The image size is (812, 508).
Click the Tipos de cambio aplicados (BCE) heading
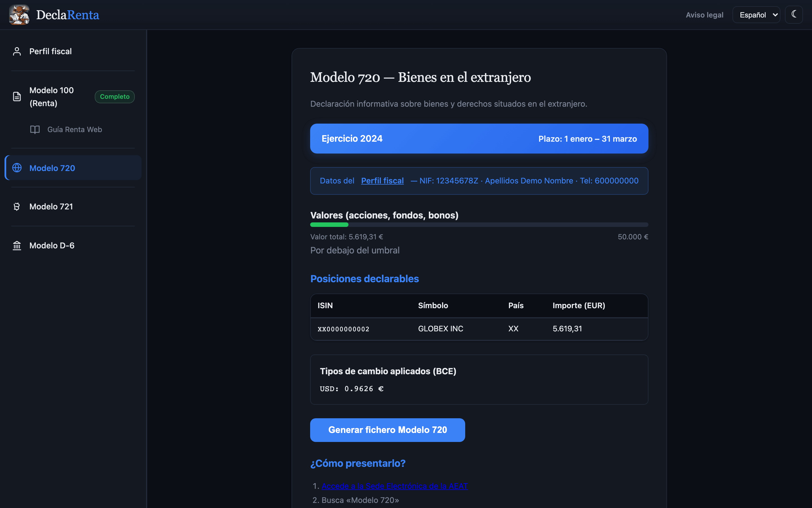[x=388, y=371]
